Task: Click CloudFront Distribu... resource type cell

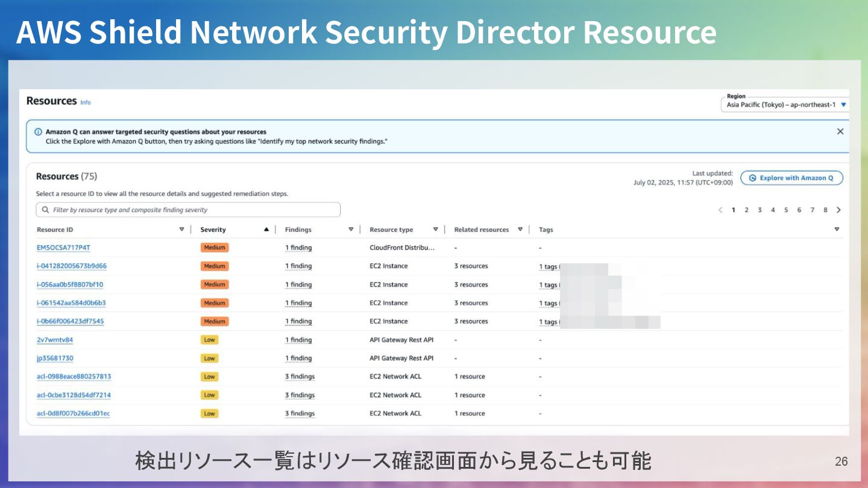Action: pyautogui.click(x=402, y=248)
